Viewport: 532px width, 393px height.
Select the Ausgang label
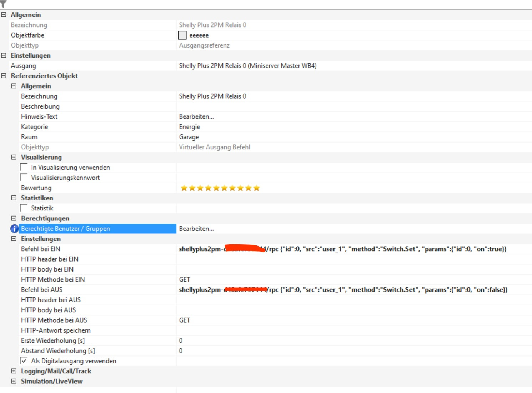(23, 66)
